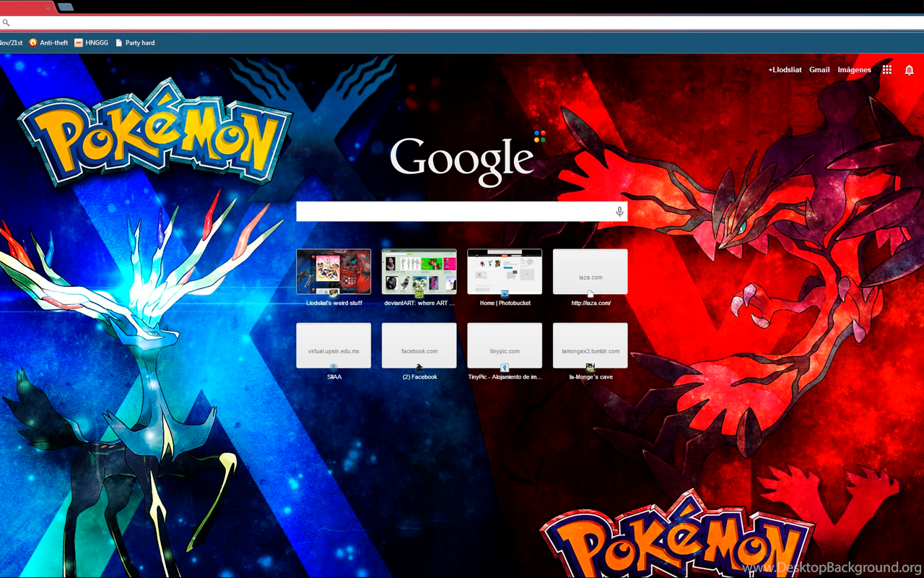Click the 'http://iaza.com/' caption
Viewport: 924px width, 578px height.
coord(591,303)
